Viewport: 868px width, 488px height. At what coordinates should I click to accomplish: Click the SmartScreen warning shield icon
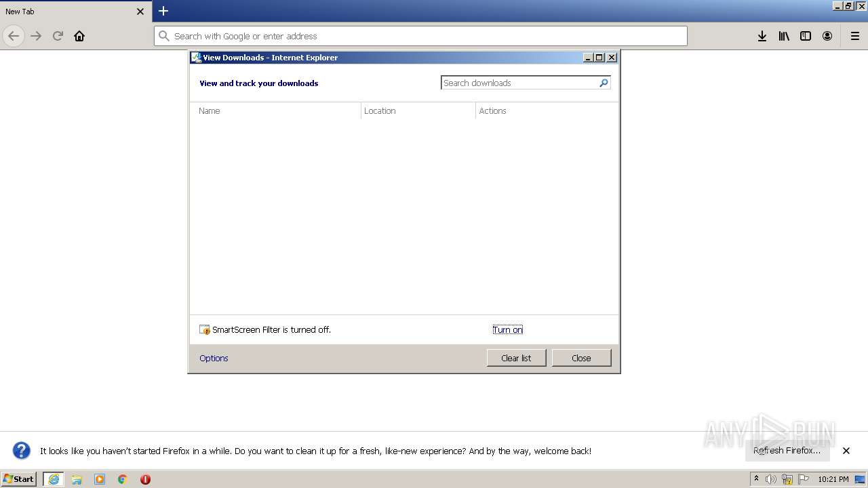[205, 330]
